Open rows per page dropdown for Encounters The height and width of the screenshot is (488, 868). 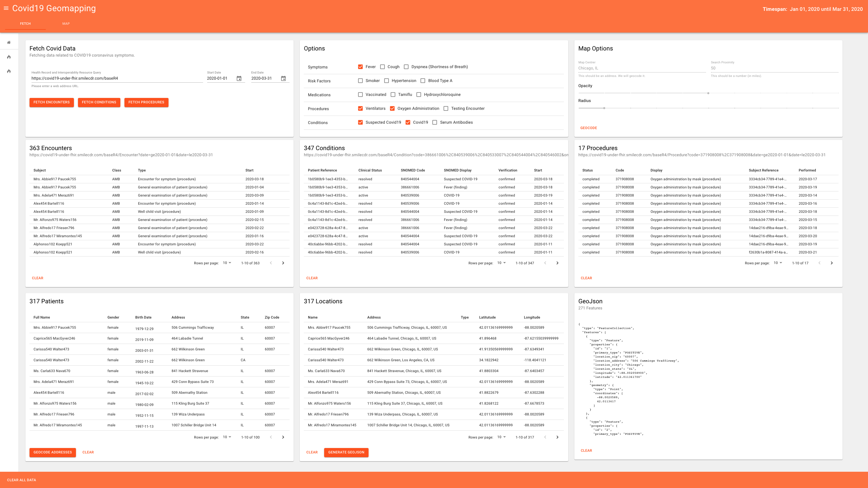tap(227, 263)
